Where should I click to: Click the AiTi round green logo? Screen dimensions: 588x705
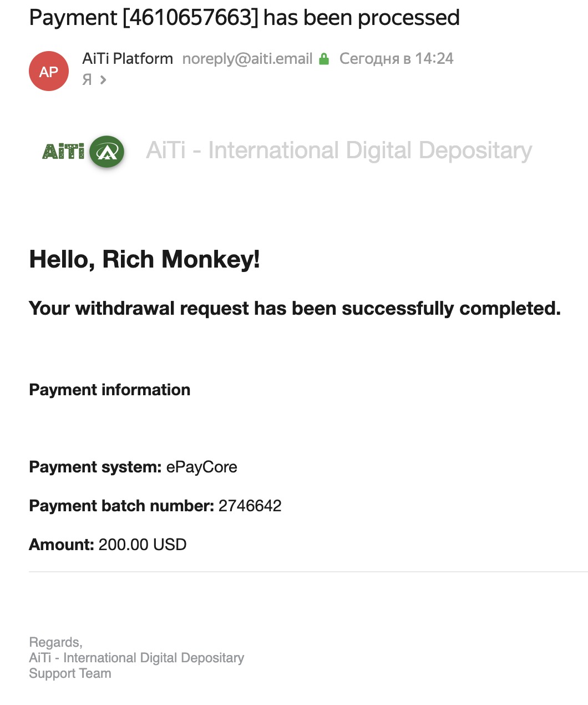coord(107,151)
